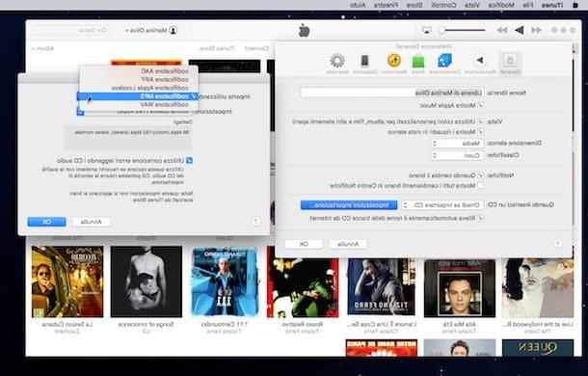Enable Mostra tutti i cambiamenti brano checkbox
Viewport: 588px width, 376px height.
[480, 185]
